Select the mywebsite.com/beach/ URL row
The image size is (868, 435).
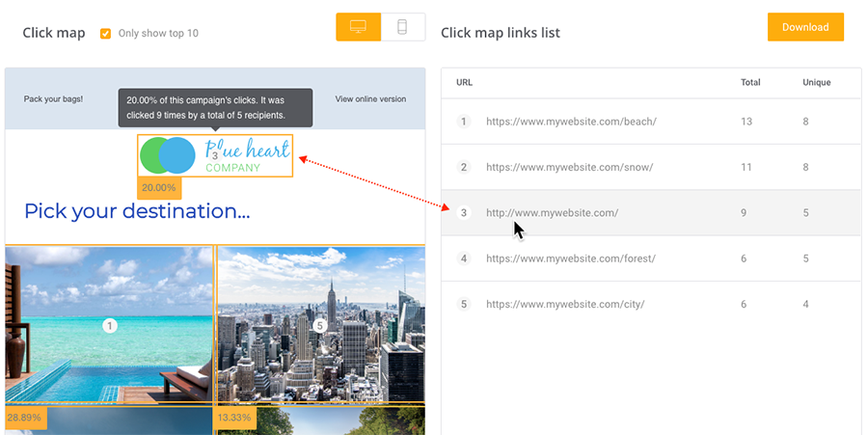click(x=571, y=122)
